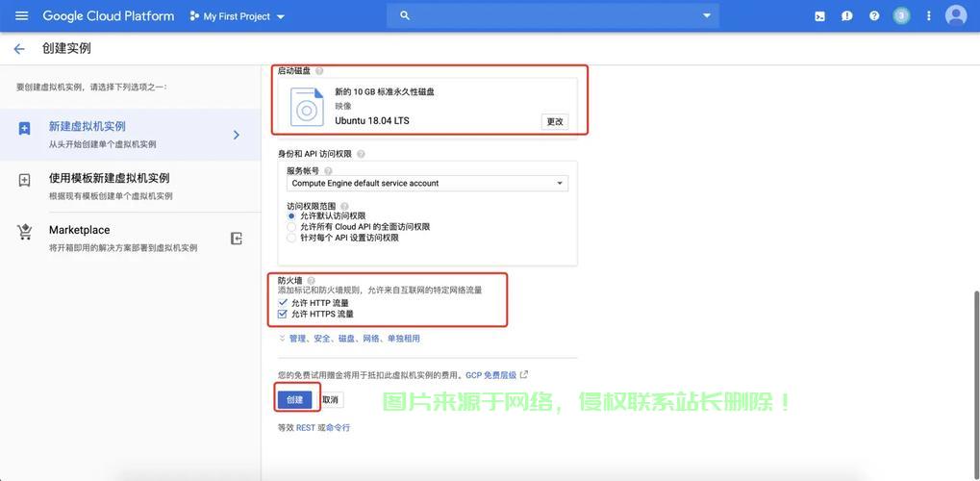Open notifications badge showing 3
This screenshot has height=481, width=980.
[901, 16]
